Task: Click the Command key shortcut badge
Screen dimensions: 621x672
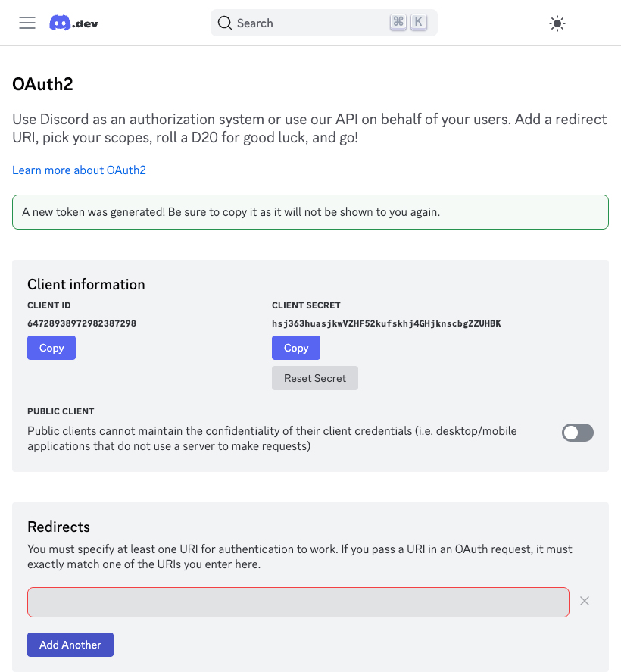Action: (x=398, y=22)
